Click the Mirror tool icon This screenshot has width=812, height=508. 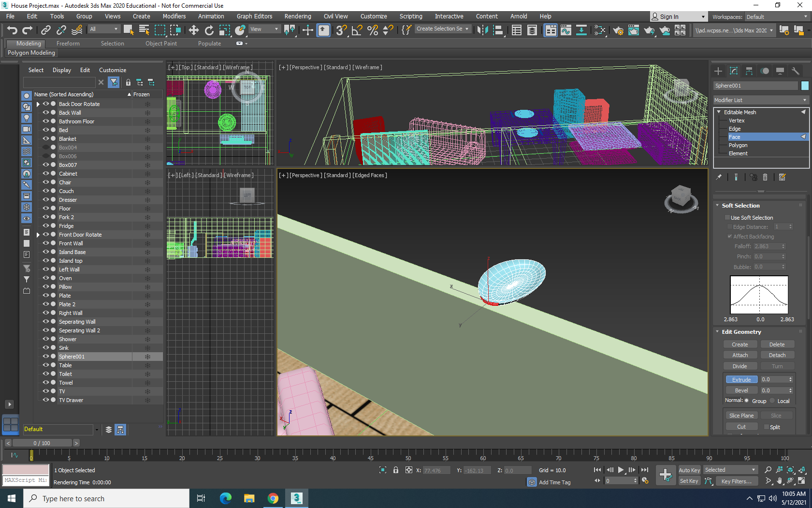(482, 30)
